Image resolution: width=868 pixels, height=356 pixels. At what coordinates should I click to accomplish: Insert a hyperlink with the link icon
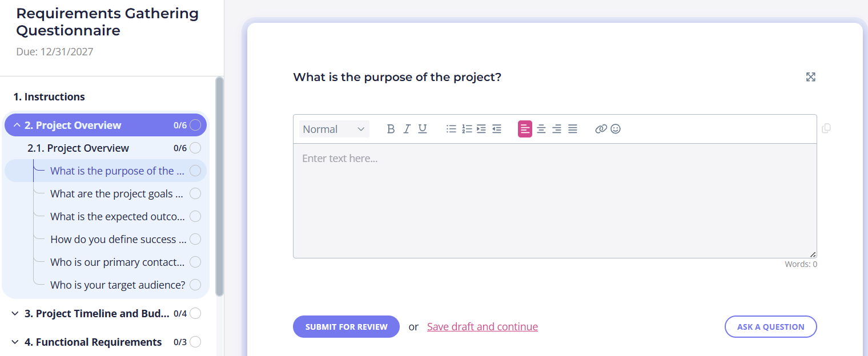(601, 129)
